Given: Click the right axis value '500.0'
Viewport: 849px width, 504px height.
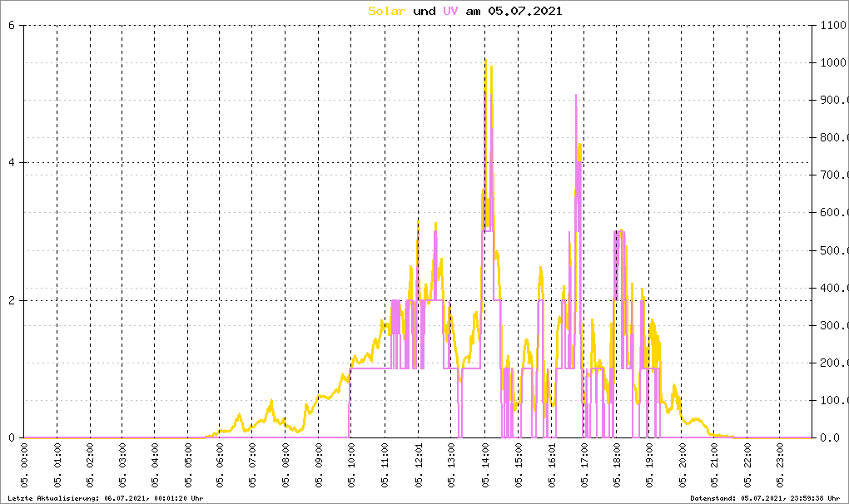Looking at the screenshot, I should [834, 250].
